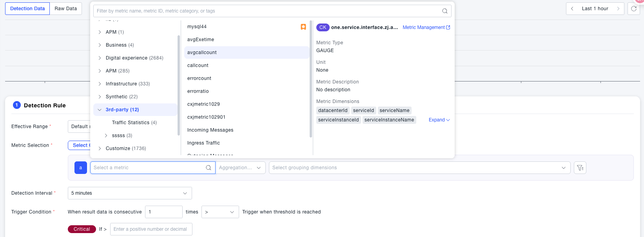
Task: Click the CK data source badge
Action: click(323, 27)
